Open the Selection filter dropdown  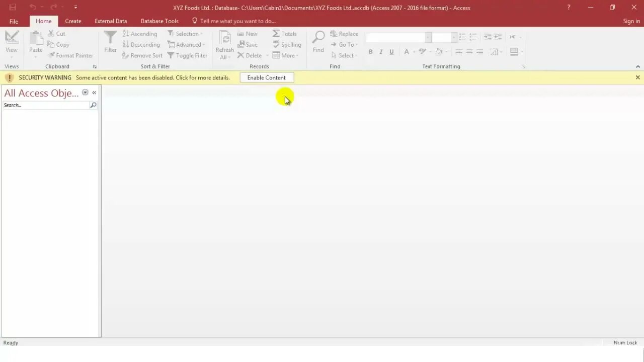[x=185, y=34]
